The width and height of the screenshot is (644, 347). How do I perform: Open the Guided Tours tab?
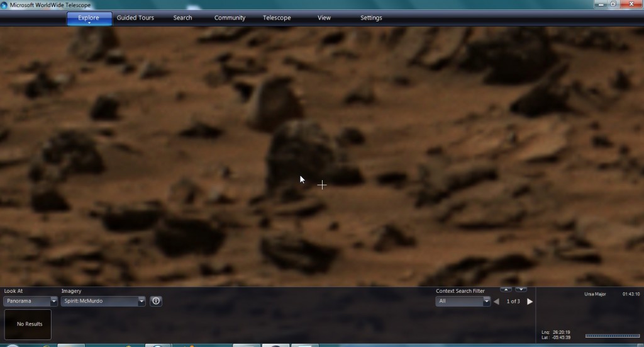tap(135, 18)
